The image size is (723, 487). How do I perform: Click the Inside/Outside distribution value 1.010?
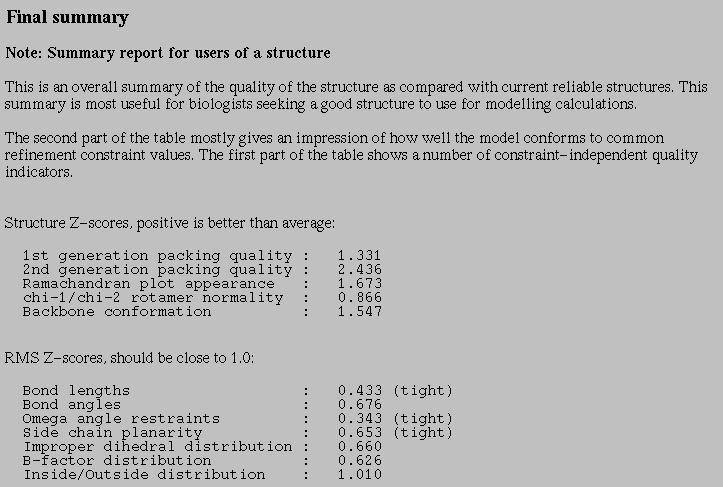[x=360, y=475]
